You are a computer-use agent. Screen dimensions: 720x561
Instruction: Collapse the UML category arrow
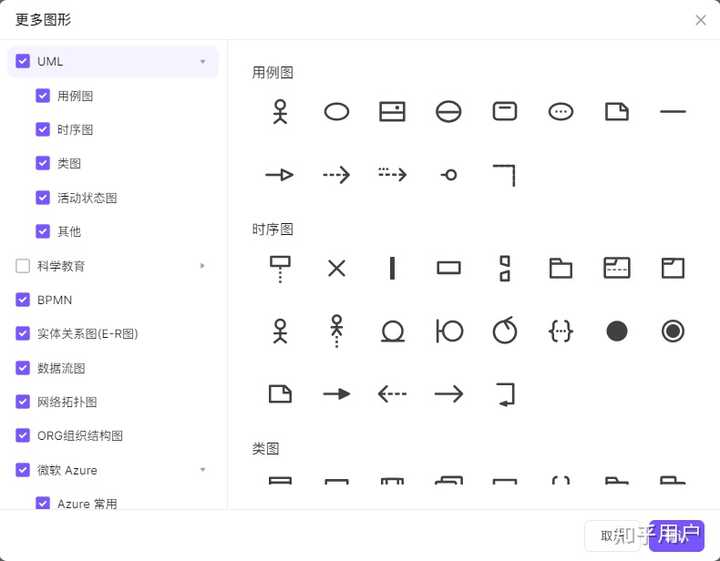click(202, 62)
